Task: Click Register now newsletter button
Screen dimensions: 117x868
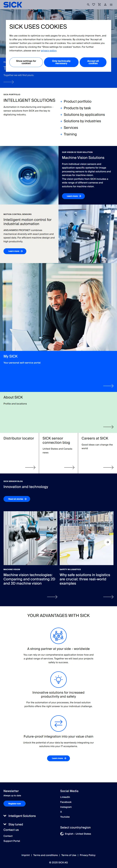Action: [14, 804]
